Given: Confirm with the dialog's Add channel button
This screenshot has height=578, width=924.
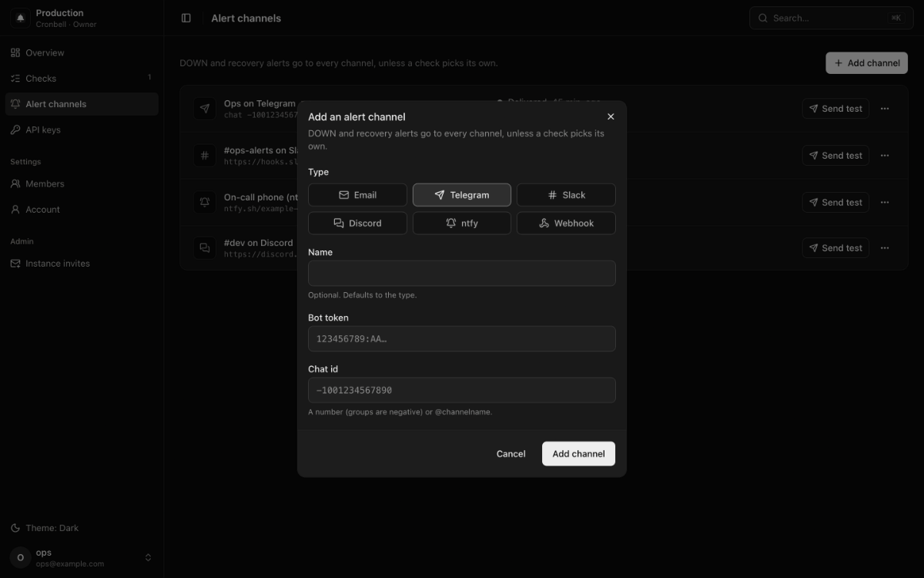Looking at the screenshot, I should [x=578, y=454].
